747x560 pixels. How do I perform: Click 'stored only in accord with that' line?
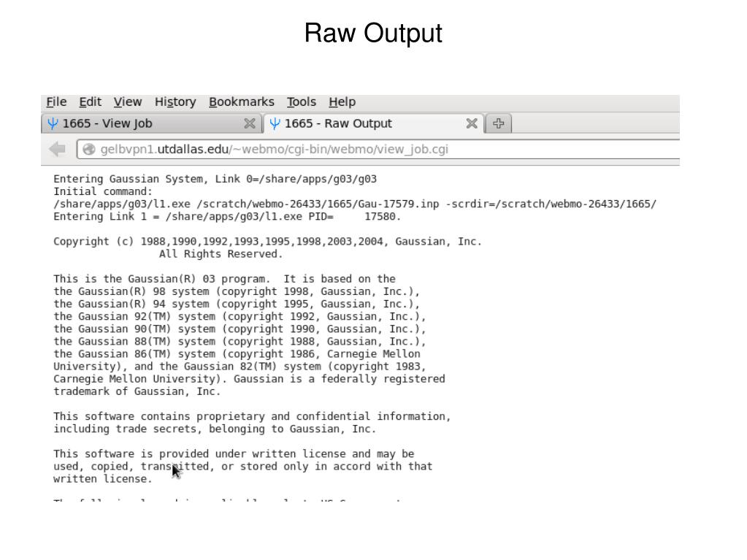tap(243, 467)
